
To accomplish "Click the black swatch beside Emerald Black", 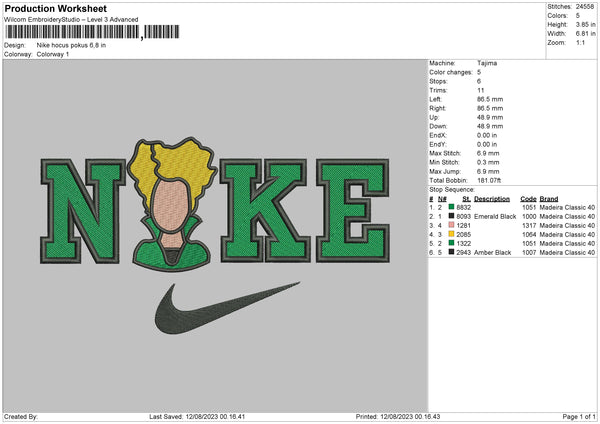I will (452, 216).
